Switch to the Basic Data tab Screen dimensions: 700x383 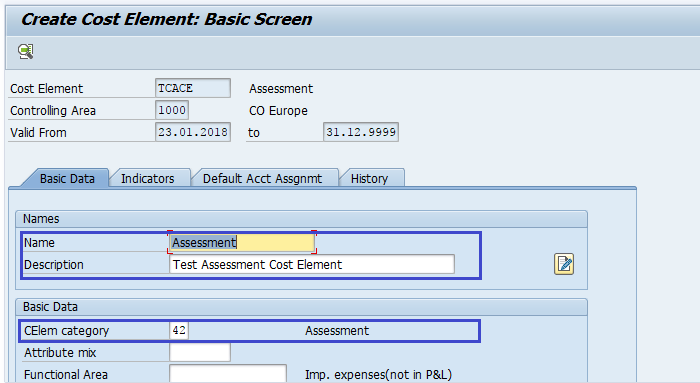point(67,179)
